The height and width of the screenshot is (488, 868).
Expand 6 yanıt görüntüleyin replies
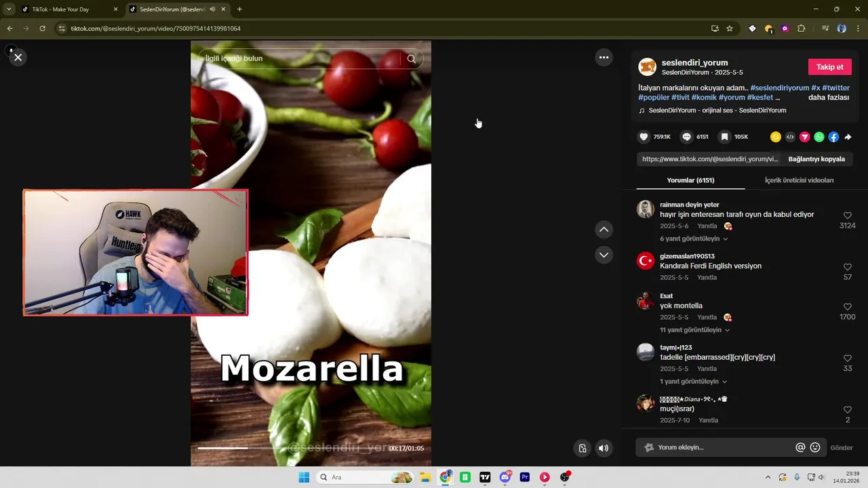point(694,239)
